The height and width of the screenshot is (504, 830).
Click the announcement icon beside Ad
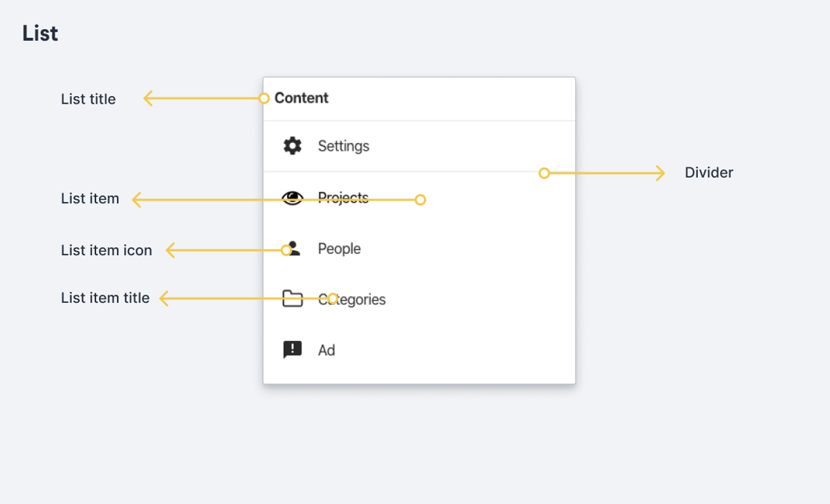click(x=293, y=349)
